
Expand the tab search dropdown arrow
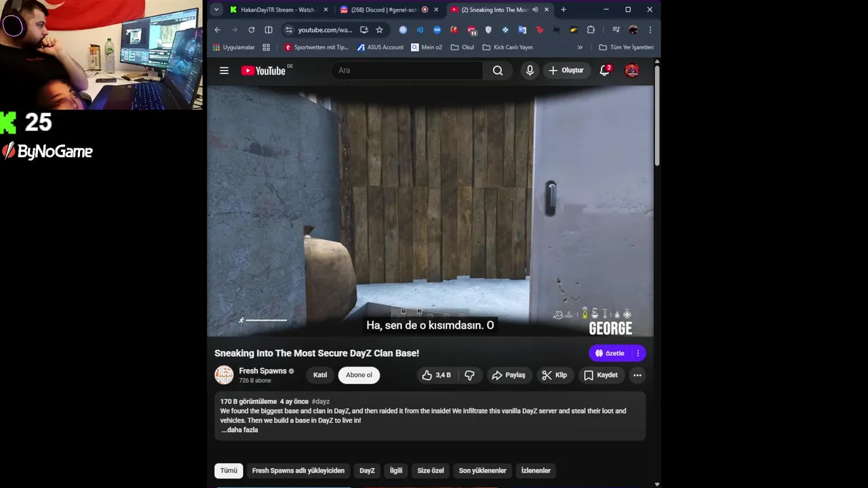(x=216, y=9)
